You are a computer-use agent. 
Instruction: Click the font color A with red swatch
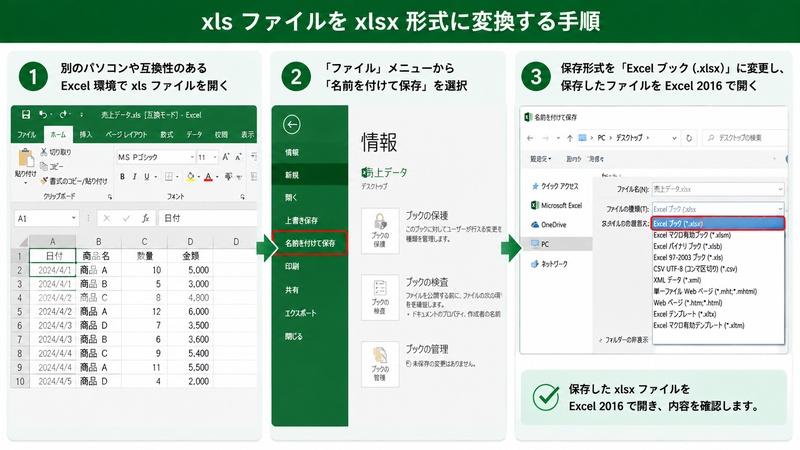pos(208,177)
